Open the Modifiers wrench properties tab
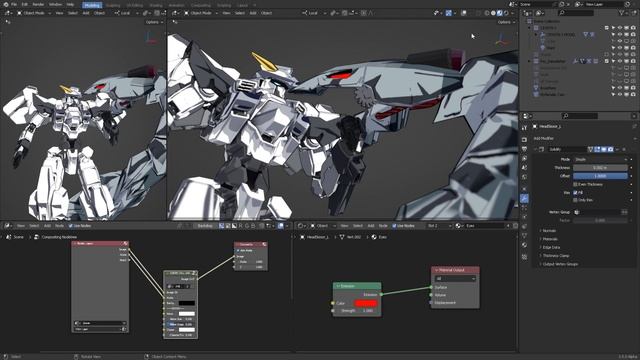 524,198
